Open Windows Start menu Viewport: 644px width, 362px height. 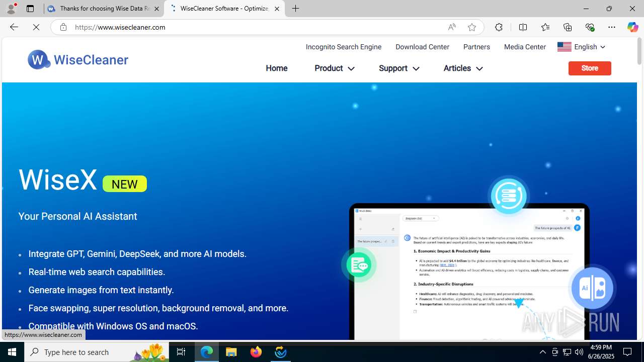pos(12,352)
